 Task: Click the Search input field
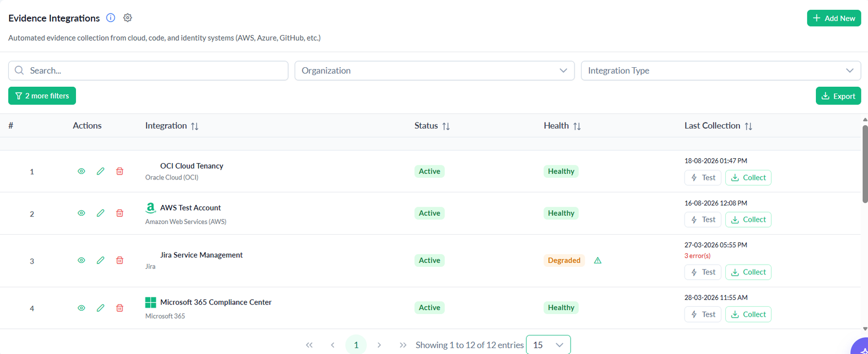148,70
